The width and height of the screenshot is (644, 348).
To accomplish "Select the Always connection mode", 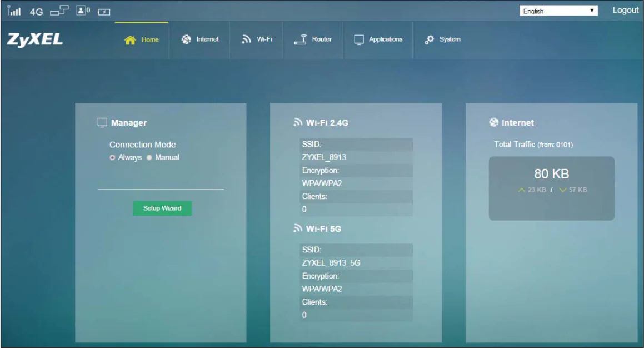I will point(112,157).
